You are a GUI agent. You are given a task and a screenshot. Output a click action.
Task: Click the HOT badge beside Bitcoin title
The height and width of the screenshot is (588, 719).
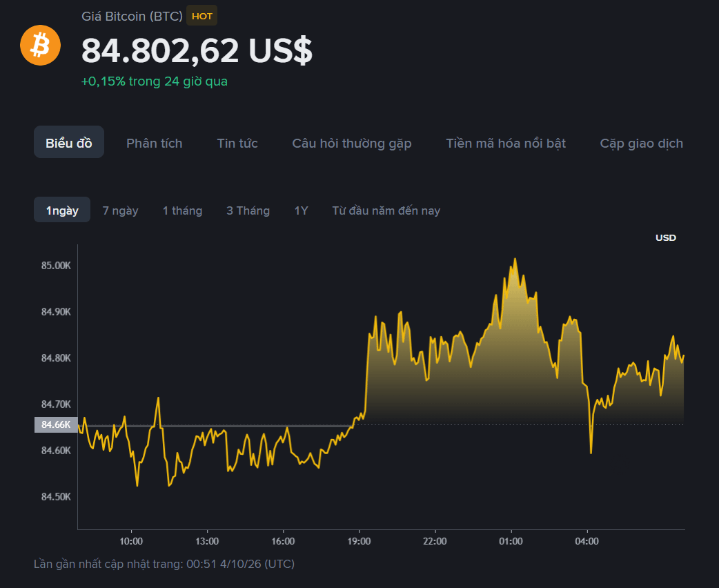click(201, 16)
